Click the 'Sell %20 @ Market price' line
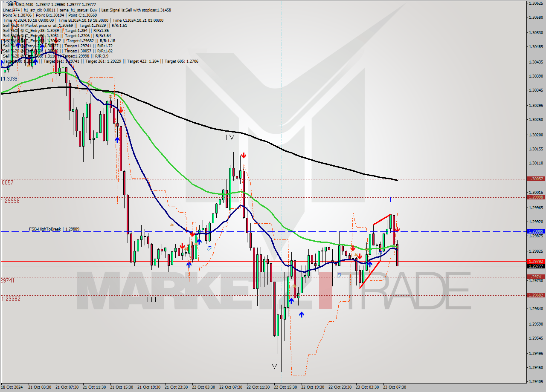The width and height of the screenshot is (546, 392). point(64,25)
